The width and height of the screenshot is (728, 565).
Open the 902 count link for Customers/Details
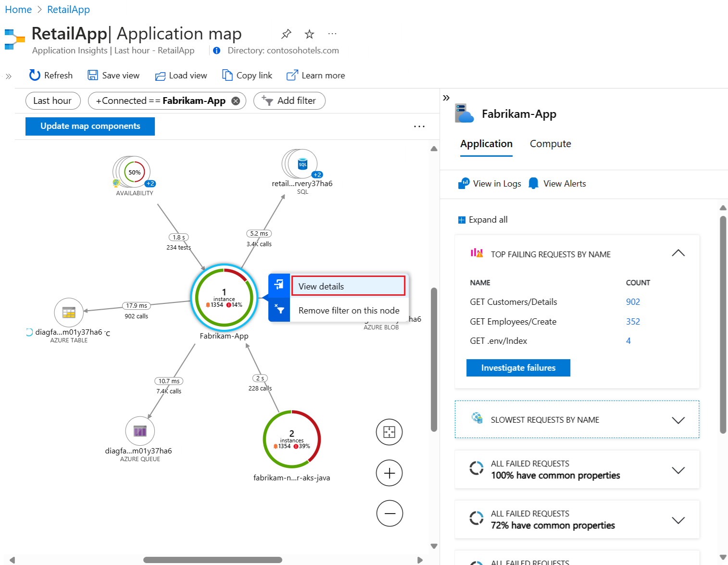click(633, 302)
